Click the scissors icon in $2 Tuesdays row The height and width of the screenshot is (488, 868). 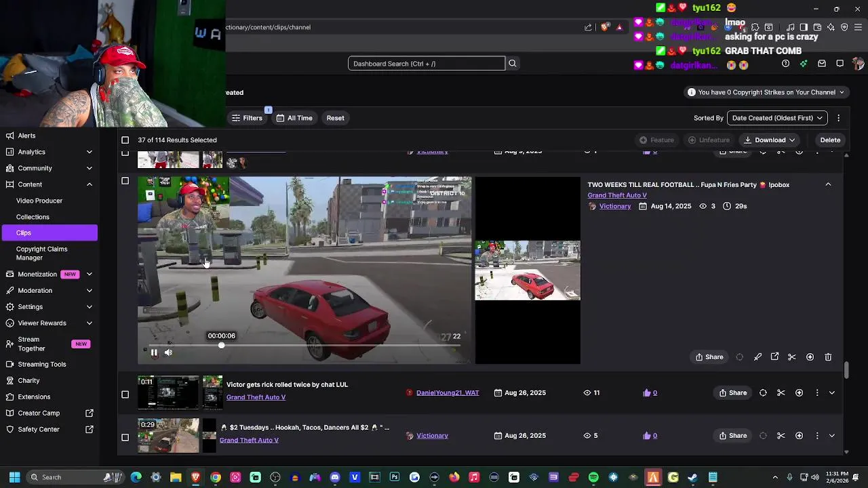[781, 436]
